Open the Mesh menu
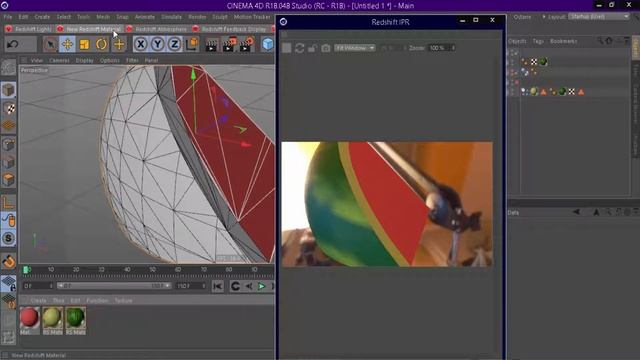This screenshot has width=640, height=360. [x=103, y=17]
